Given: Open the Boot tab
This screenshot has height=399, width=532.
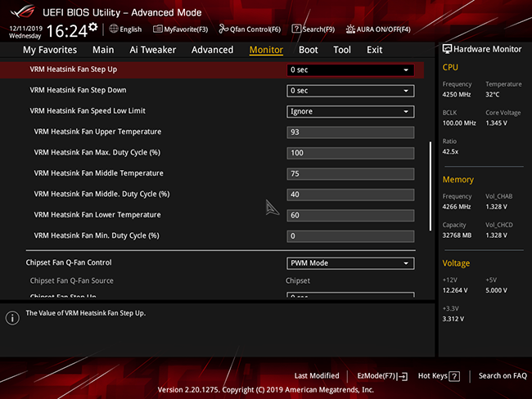Looking at the screenshot, I should 308,50.
